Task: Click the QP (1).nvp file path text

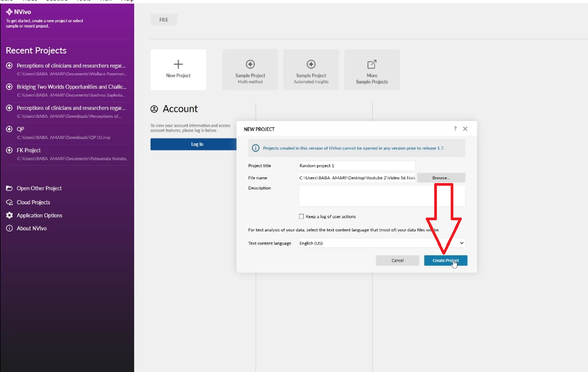Action: coord(64,137)
